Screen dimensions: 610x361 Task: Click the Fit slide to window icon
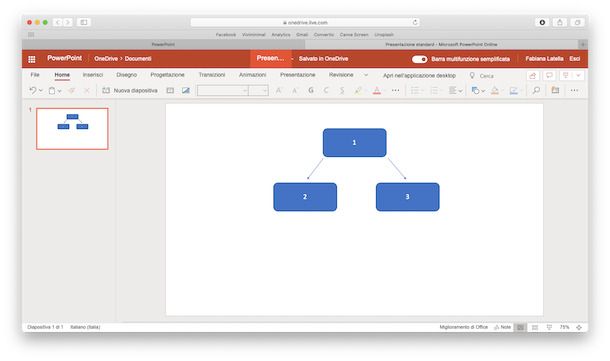coord(579,328)
